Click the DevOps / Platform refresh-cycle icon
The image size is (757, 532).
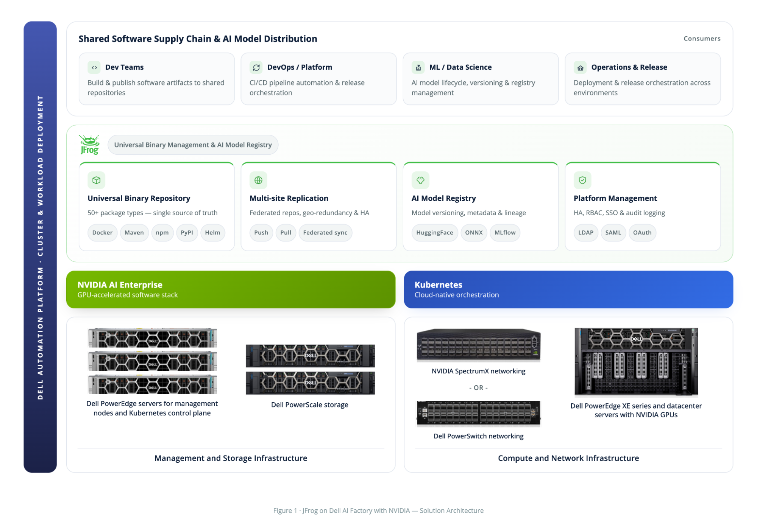256,67
